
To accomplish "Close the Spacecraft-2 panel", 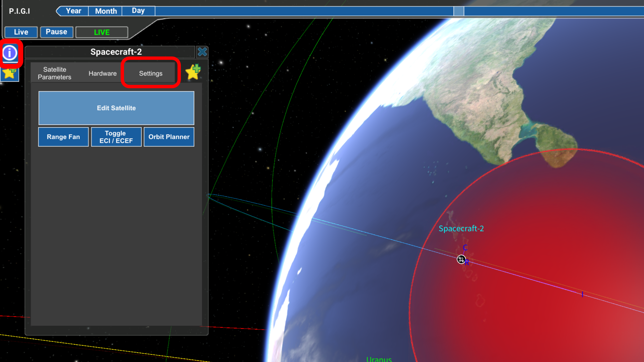I will (x=202, y=52).
